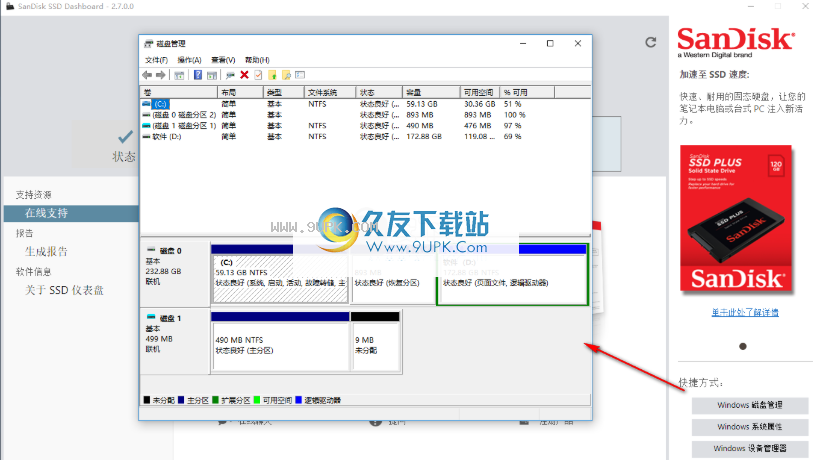The image size is (813, 460).
Task: Click the disk icon next to 磁盘 0 label
Action: pyautogui.click(x=151, y=250)
